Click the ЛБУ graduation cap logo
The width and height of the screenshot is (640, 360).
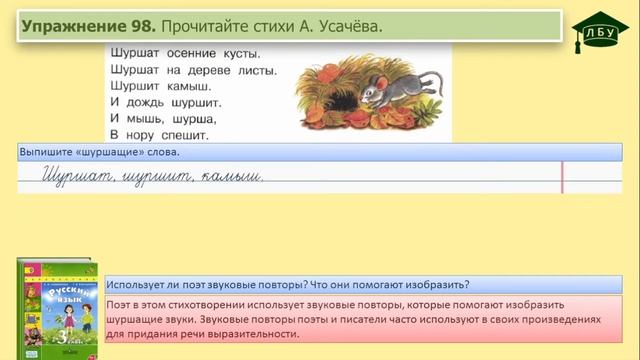600,32
